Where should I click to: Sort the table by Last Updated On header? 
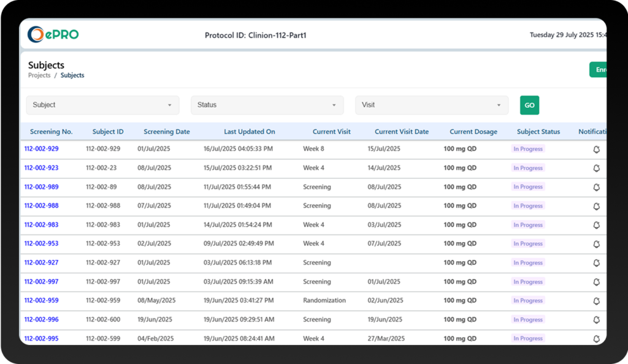pos(250,131)
